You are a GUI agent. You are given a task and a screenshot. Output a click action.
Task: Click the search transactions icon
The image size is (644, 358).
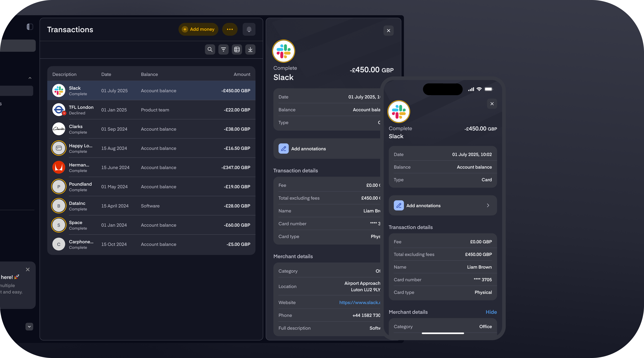pyautogui.click(x=210, y=50)
